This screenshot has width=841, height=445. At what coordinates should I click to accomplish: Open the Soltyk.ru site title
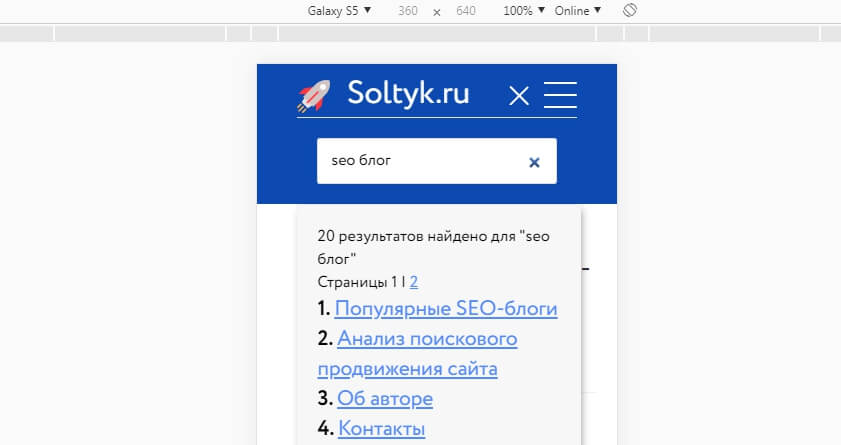(x=408, y=93)
